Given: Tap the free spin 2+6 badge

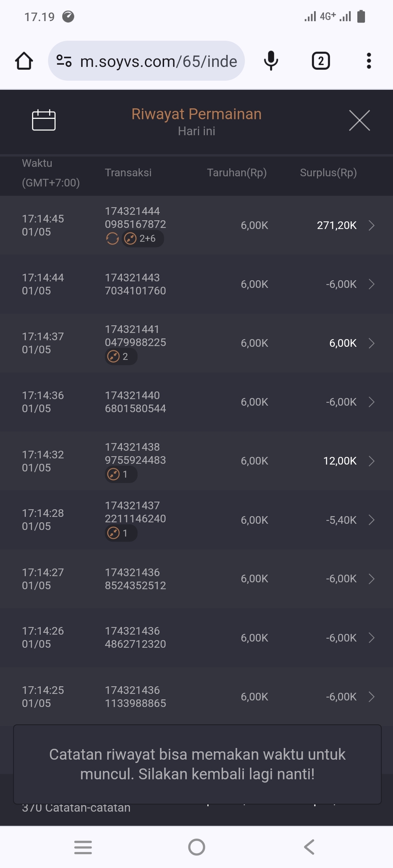Looking at the screenshot, I should pos(143,239).
